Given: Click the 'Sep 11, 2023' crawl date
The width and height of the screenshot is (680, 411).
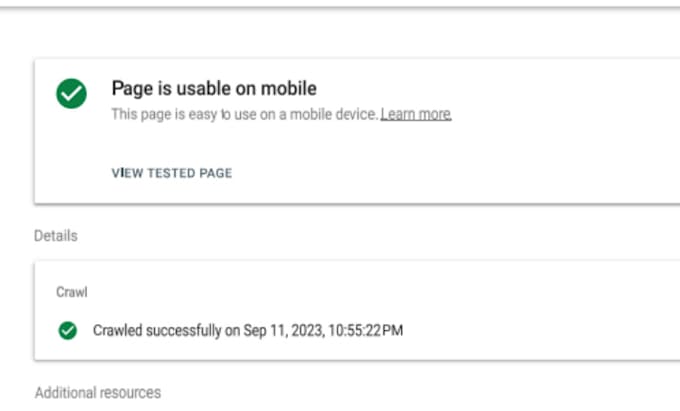Looking at the screenshot, I should coord(284,330).
